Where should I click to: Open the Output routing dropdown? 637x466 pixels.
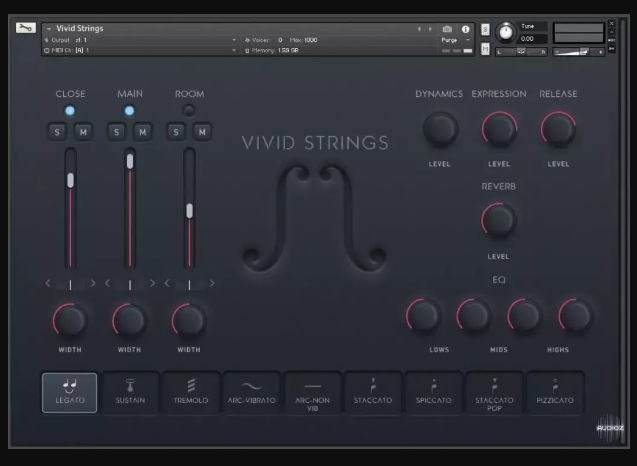coord(234,40)
